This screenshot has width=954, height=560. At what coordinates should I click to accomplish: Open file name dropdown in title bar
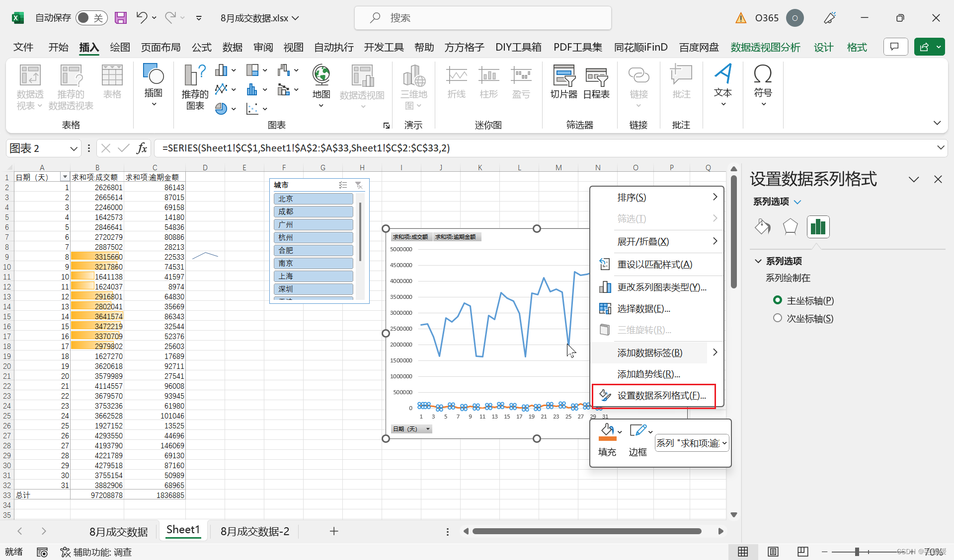point(296,18)
